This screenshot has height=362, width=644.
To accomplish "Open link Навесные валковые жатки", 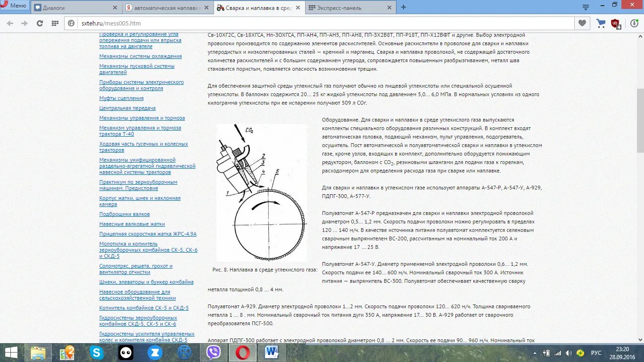I will (x=132, y=224).
